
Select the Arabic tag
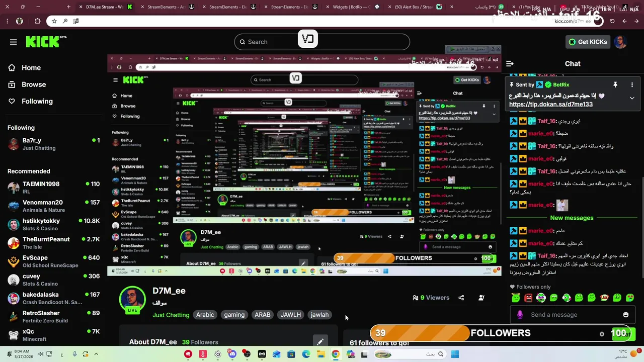coord(205,315)
